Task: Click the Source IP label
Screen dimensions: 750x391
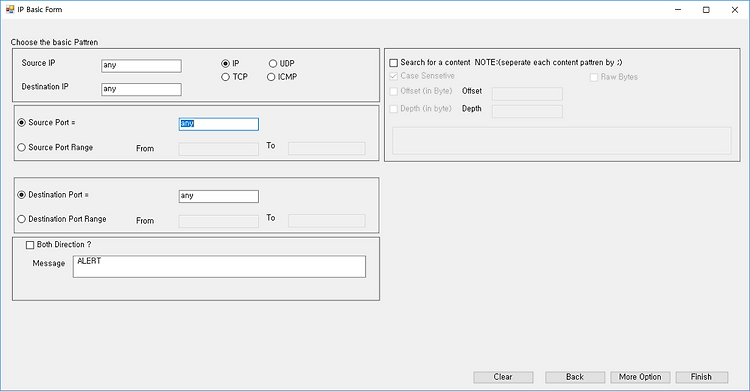Action: coord(38,63)
